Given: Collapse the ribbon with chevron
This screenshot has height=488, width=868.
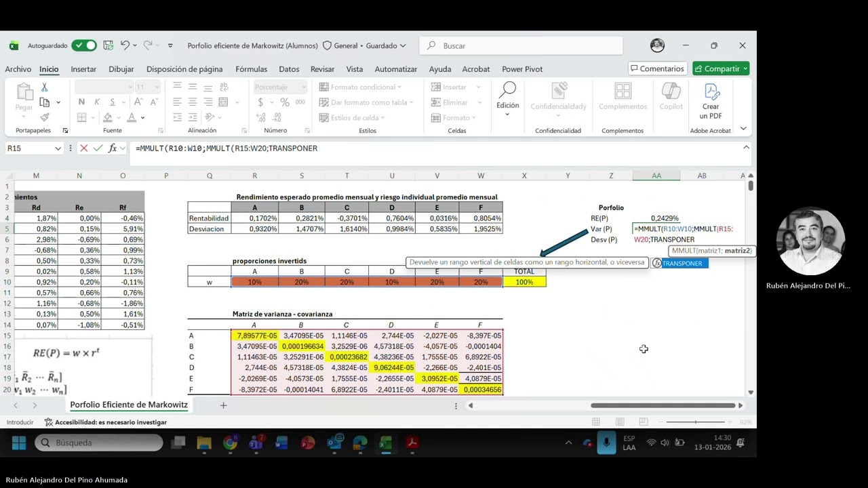Looking at the screenshot, I should point(743,128).
